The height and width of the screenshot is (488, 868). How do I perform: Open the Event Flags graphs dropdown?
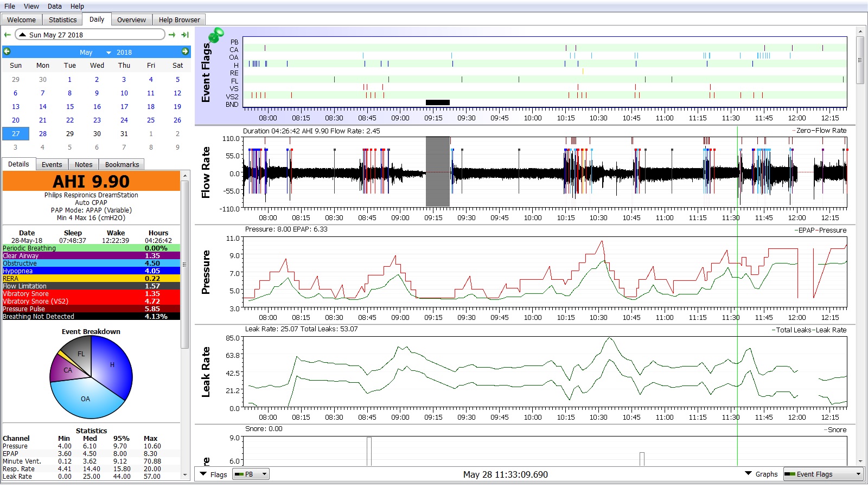click(x=823, y=474)
